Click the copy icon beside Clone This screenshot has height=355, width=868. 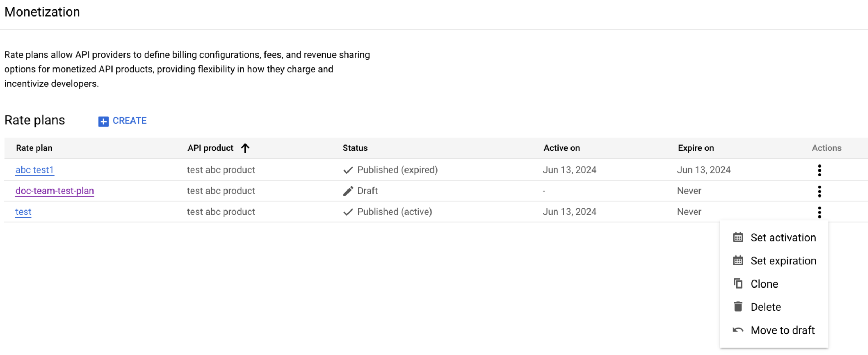click(x=738, y=283)
